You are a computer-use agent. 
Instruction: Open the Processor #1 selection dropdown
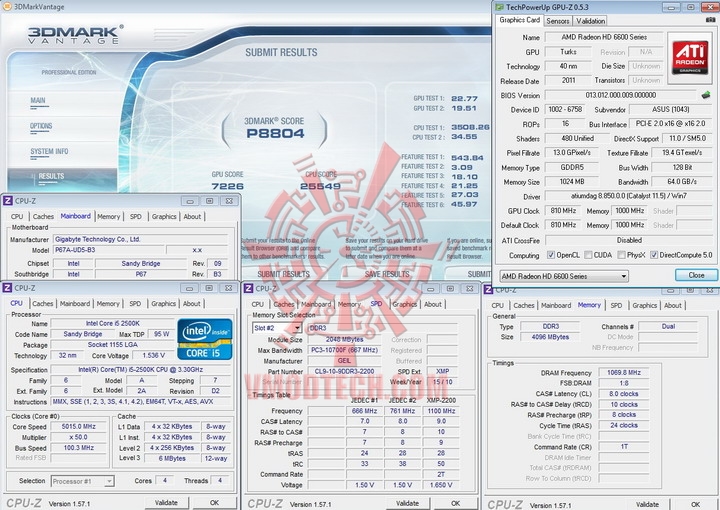click(83, 481)
